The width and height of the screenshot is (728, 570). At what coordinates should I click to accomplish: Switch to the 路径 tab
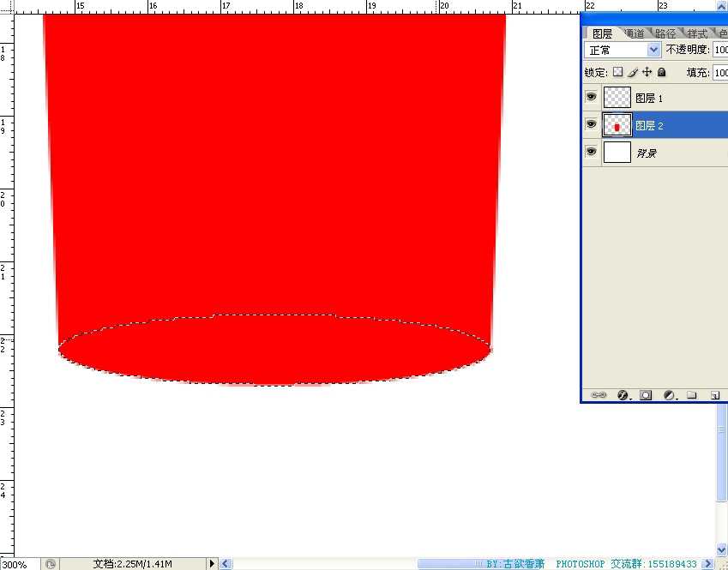point(665,33)
